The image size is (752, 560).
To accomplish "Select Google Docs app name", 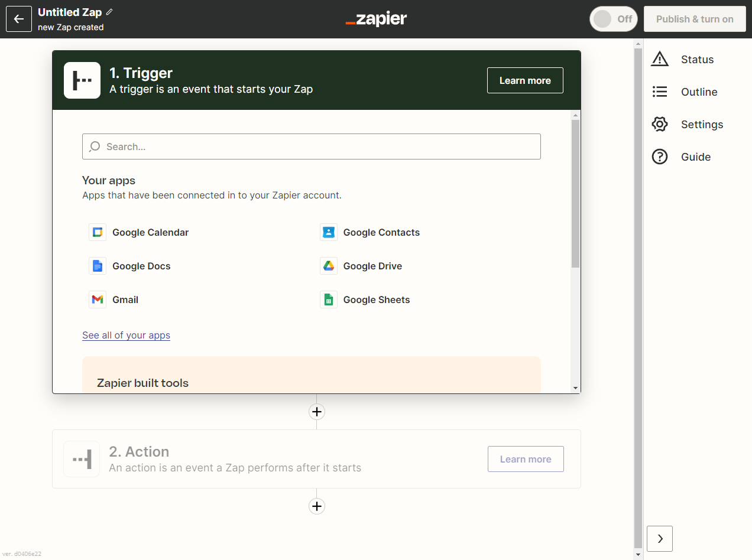I will point(141,266).
